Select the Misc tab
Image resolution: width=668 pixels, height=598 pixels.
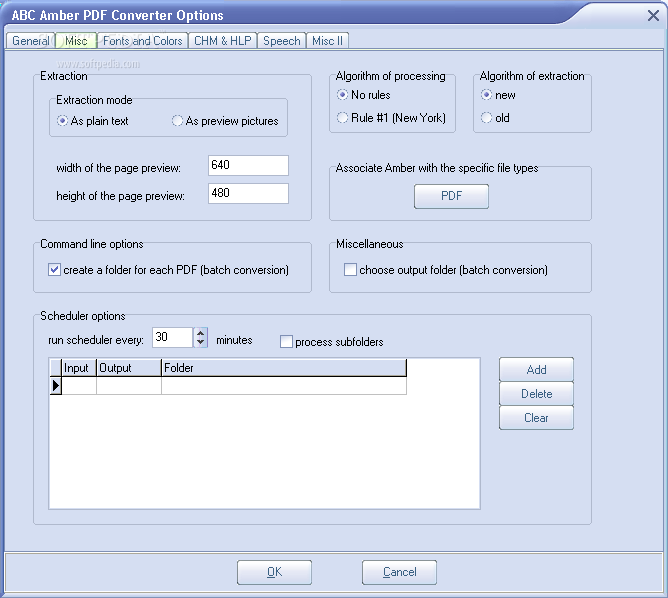76,41
